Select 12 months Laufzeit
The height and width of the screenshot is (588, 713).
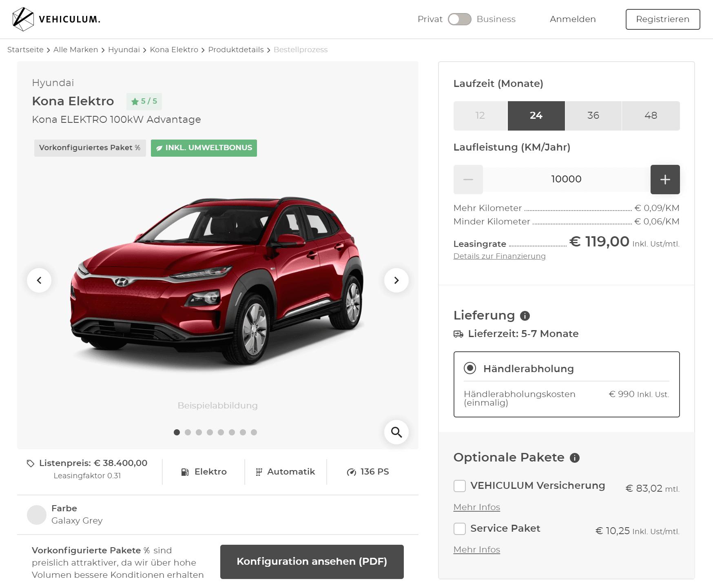pyautogui.click(x=480, y=116)
